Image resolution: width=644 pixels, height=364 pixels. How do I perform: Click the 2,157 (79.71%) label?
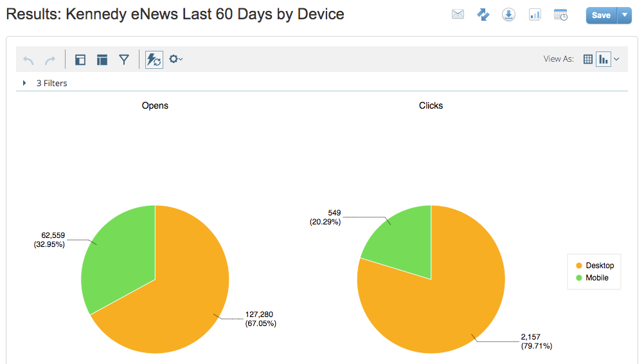click(x=537, y=341)
